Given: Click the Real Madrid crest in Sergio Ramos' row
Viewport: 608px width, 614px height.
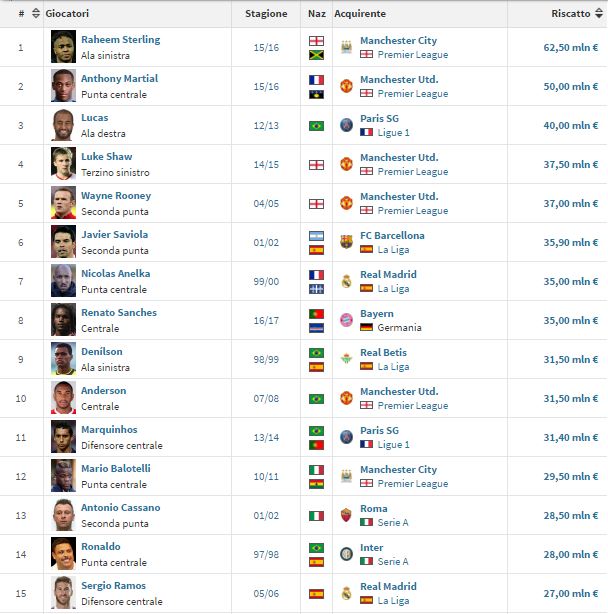Looking at the screenshot, I should click(x=346, y=593).
